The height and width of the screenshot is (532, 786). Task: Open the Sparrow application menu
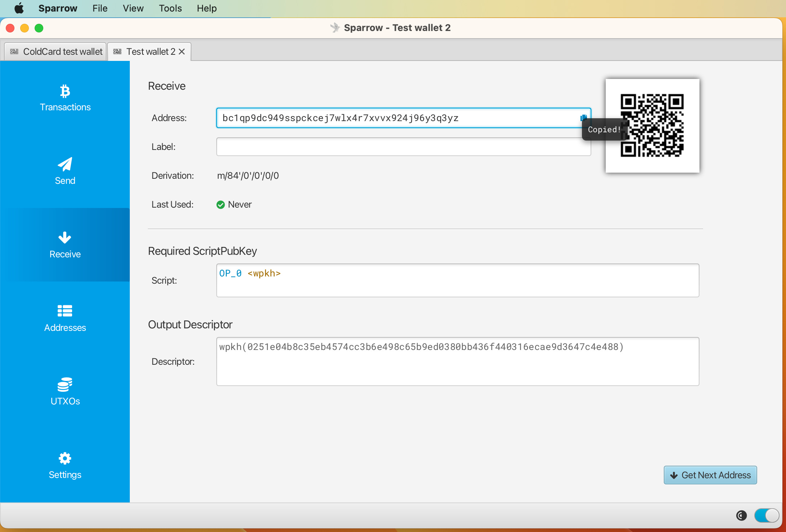[58, 8]
